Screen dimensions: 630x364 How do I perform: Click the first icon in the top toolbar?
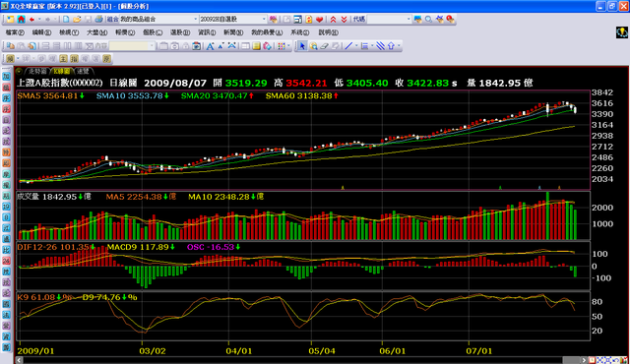[10, 19]
